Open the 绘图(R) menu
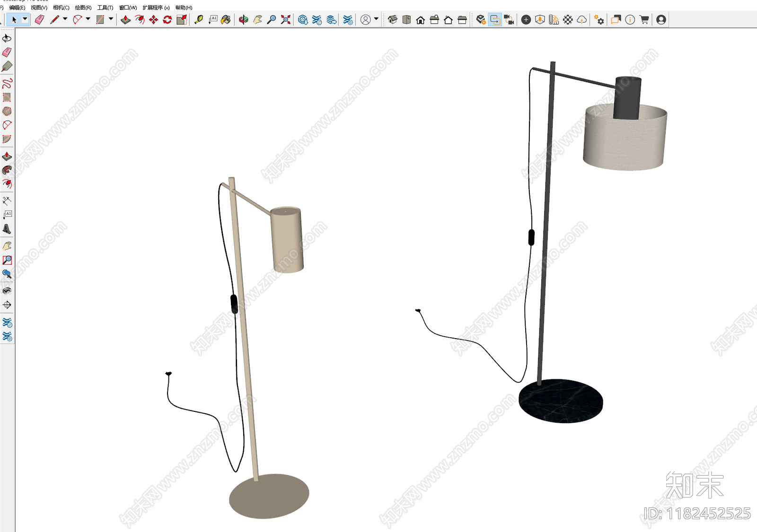757x532 pixels. (x=83, y=8)
